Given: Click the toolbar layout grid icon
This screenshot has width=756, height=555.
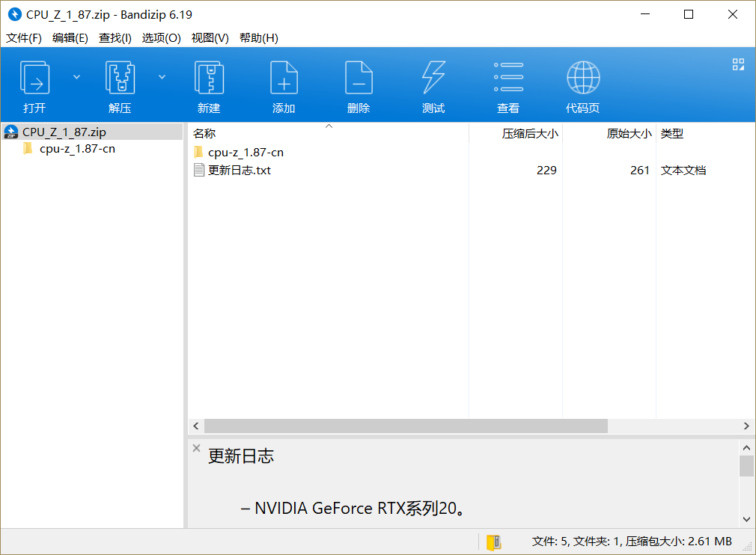Looking at the screenshot, I should (738, 64).
